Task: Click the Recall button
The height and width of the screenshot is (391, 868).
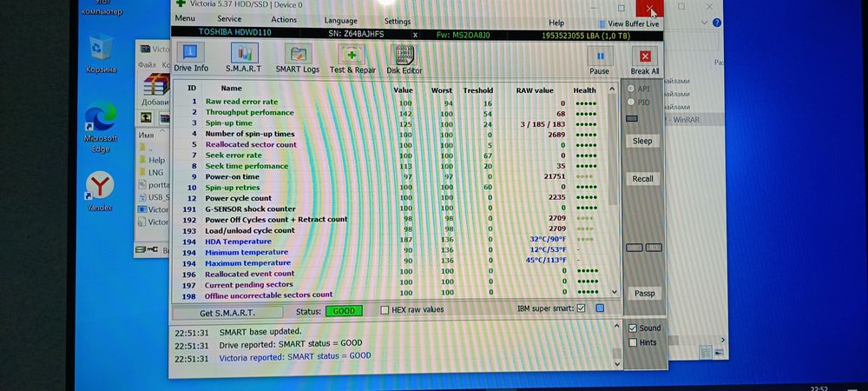Action: [642, 179]
